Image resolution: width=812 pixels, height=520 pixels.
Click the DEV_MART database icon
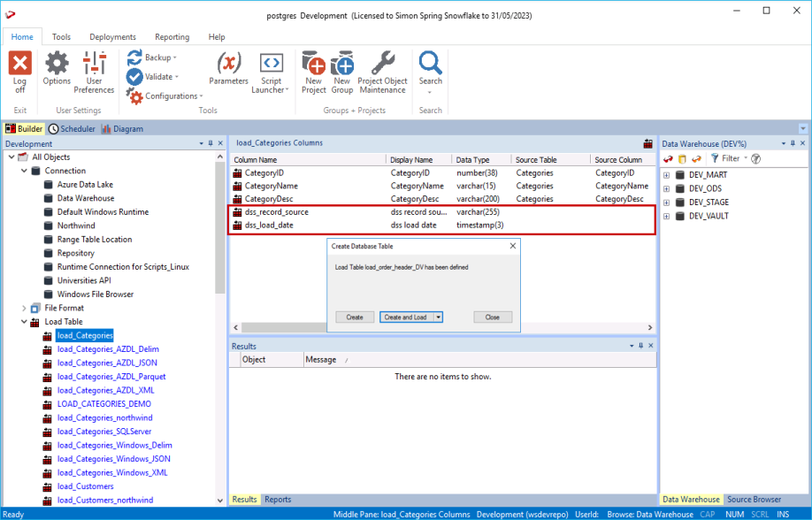(680, 175)
